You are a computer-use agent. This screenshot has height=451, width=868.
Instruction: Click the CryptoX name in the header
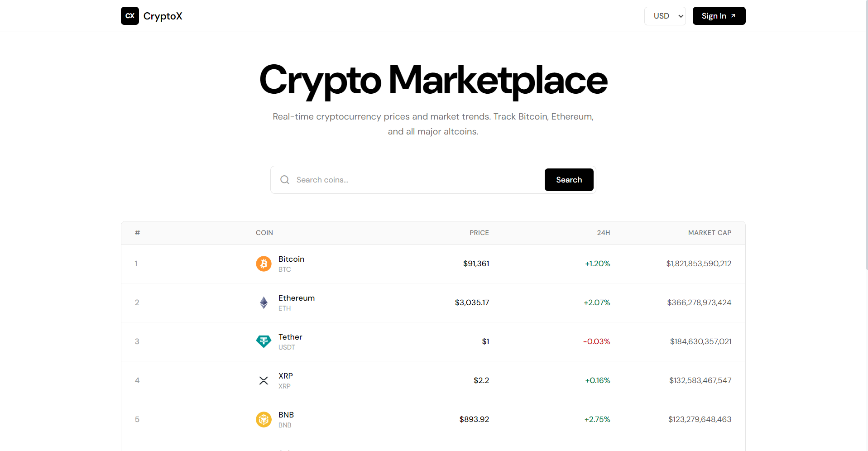click(x=163, y=16)
